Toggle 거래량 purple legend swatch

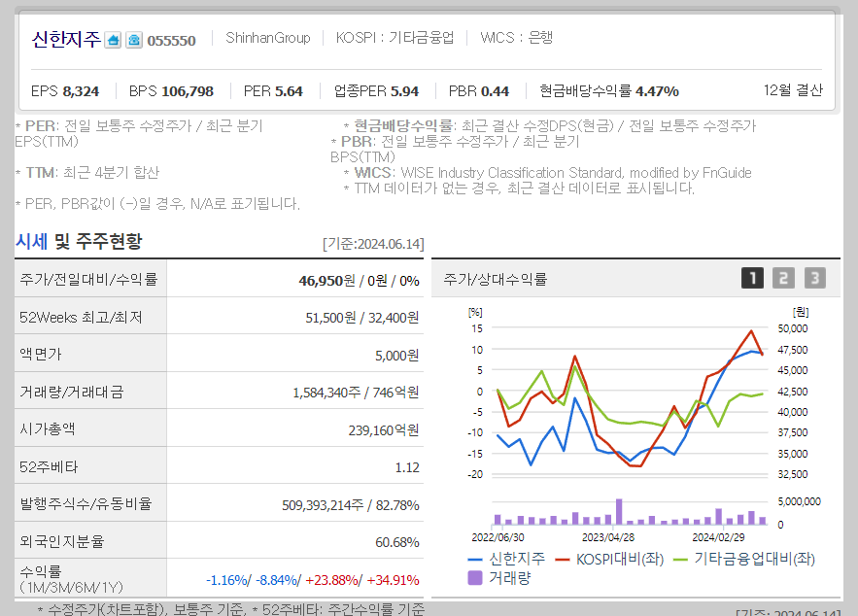[475, 578]
